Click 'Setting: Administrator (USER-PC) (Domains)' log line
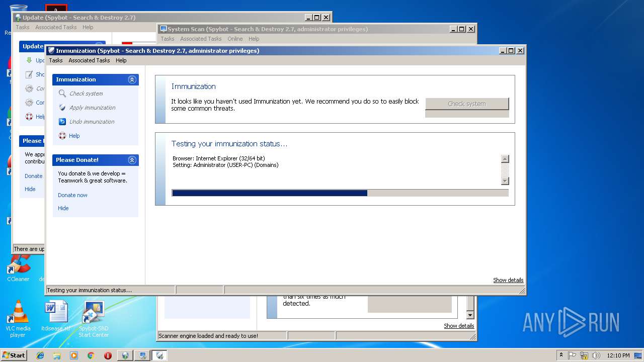 tap(225, 165)
